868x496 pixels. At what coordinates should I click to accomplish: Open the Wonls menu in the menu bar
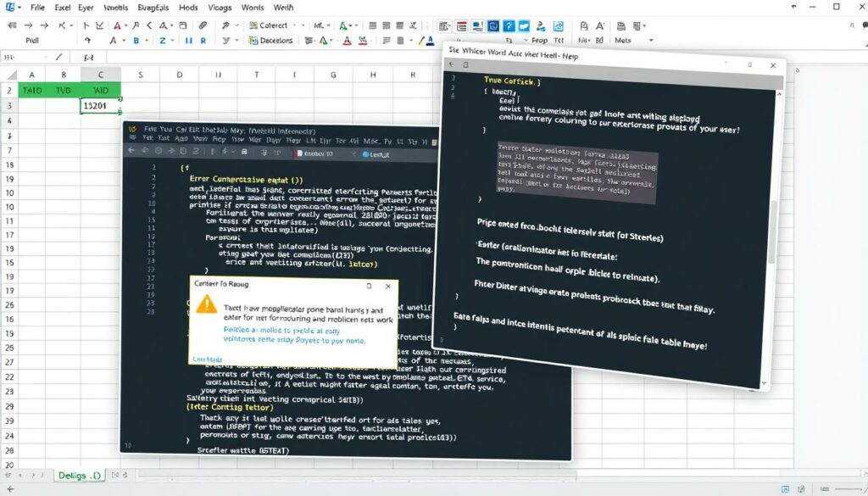253,8
